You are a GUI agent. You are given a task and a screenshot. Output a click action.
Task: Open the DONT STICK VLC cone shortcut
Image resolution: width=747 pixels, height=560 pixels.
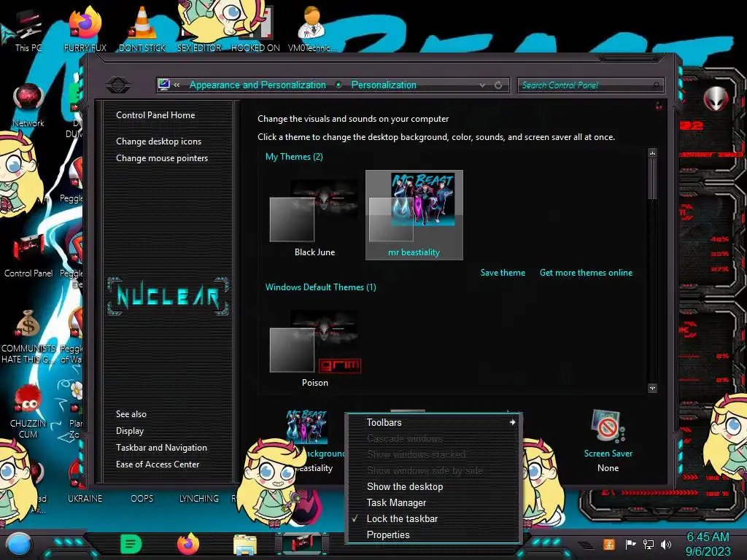pyautogui.click(x=142, y=28)
